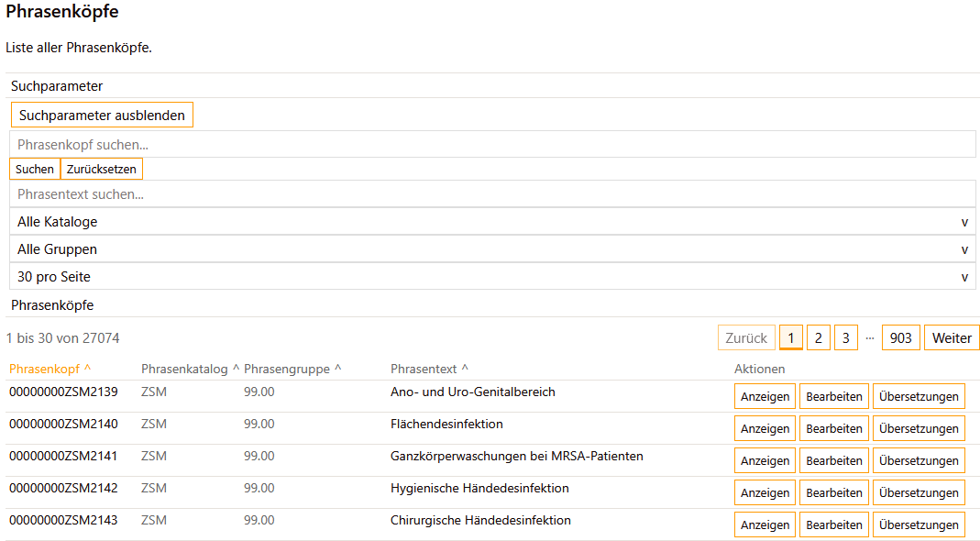980x541 pixels.
Task: Sort by Phrasenkatalog column header
Action: (x=190, y=369)
